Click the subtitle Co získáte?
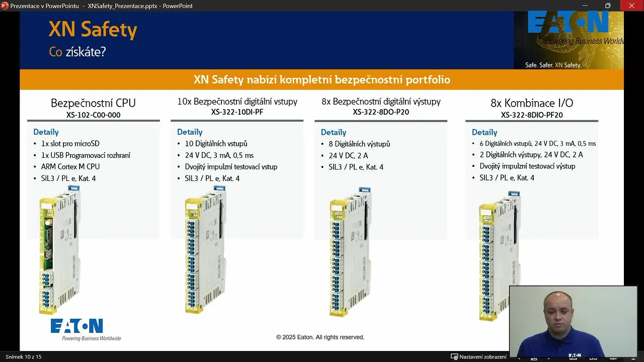This screenshot has width=644, height=362. [x=77, y=51]
